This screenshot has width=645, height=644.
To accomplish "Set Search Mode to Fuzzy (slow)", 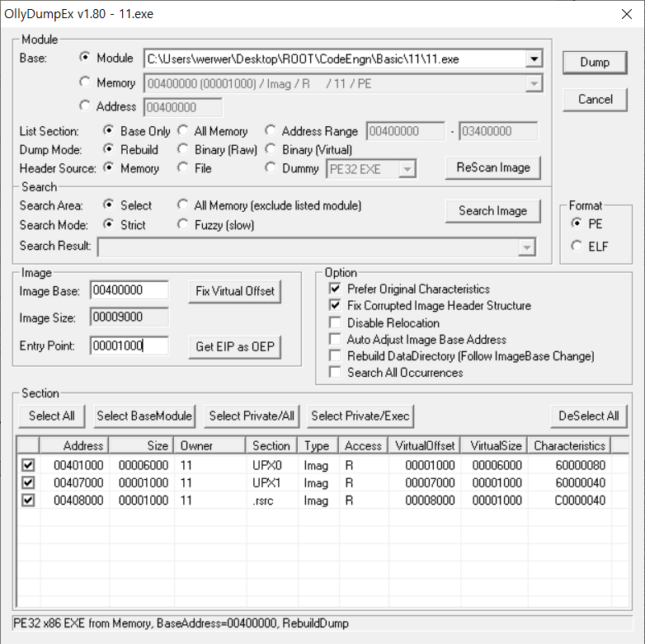I will [182, 224].
